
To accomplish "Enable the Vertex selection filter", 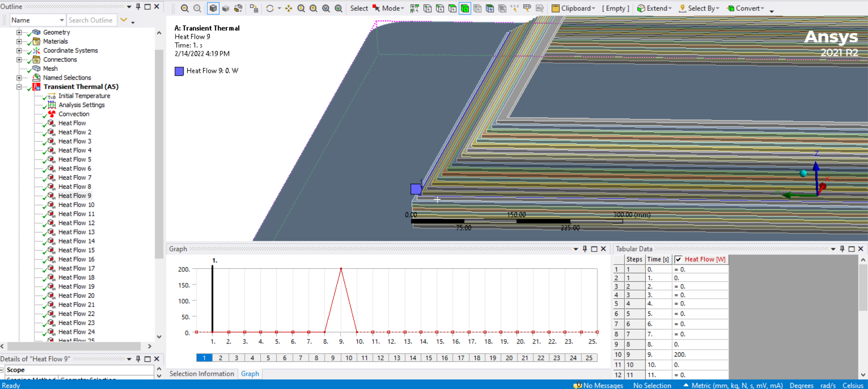I will click(x=428, y=8).
